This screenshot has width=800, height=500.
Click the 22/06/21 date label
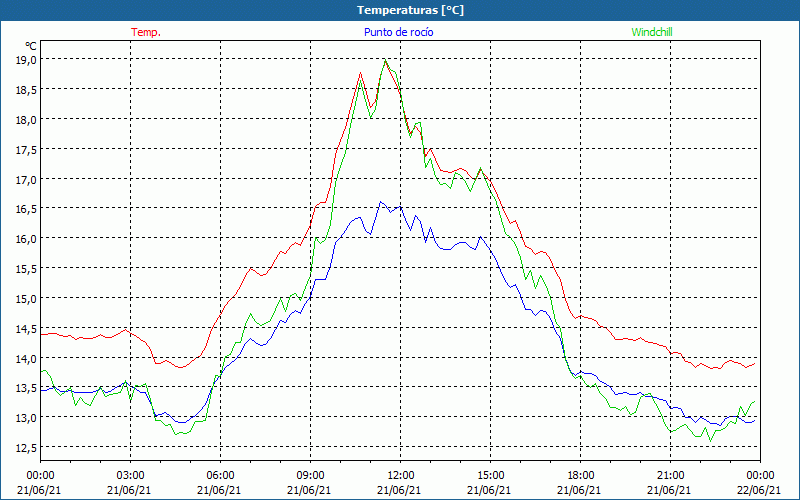tap(760, 490)
